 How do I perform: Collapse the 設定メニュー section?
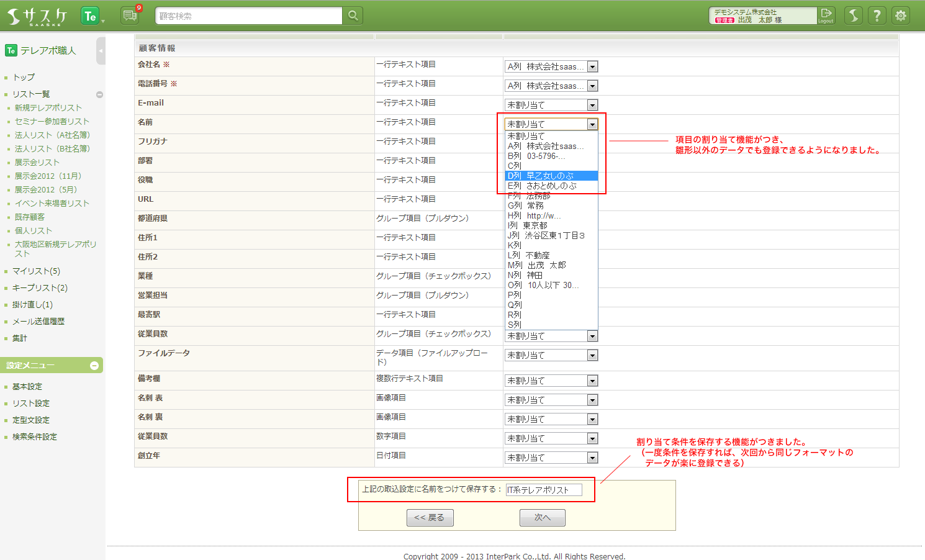tap(94, 366)
